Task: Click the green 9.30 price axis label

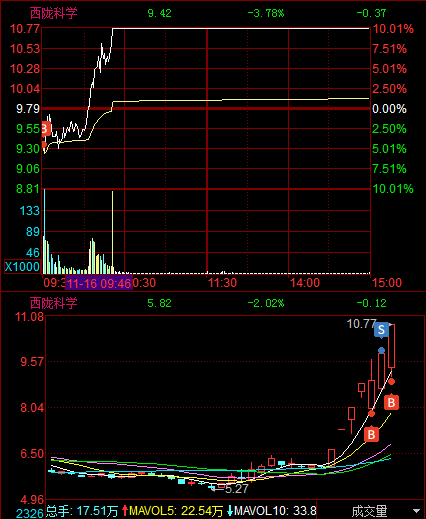Action: click(28, 149)
